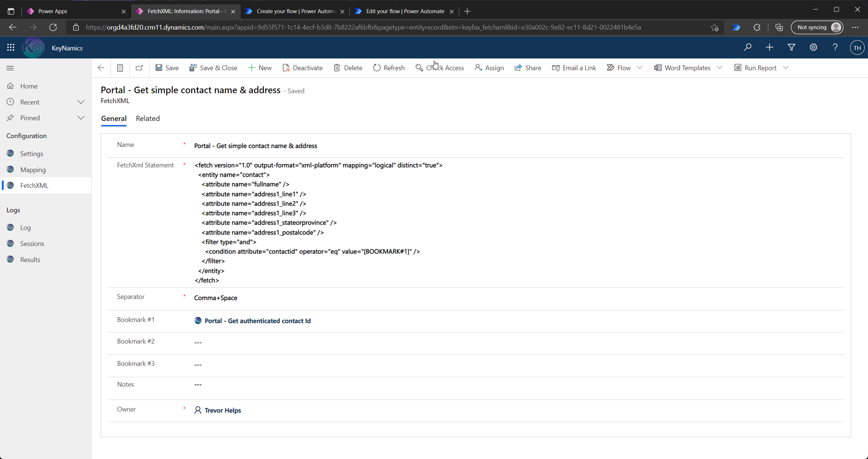This screenshot has height=459, width=868.
Task: Open the settings gear in header
Action: (x=813, y=48)
